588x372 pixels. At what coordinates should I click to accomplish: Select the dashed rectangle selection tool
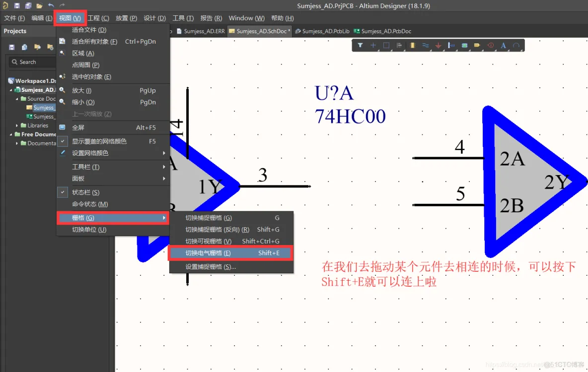386,45
